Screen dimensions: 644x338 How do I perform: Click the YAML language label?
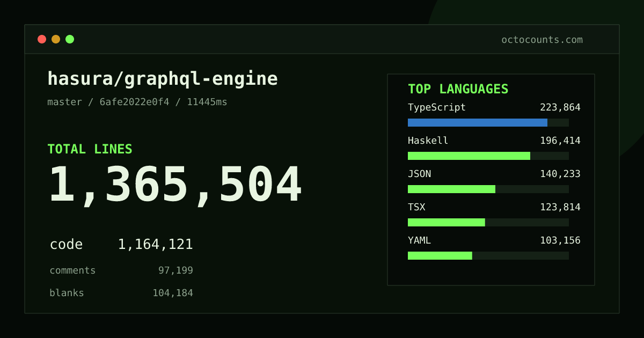coord(419,240)
